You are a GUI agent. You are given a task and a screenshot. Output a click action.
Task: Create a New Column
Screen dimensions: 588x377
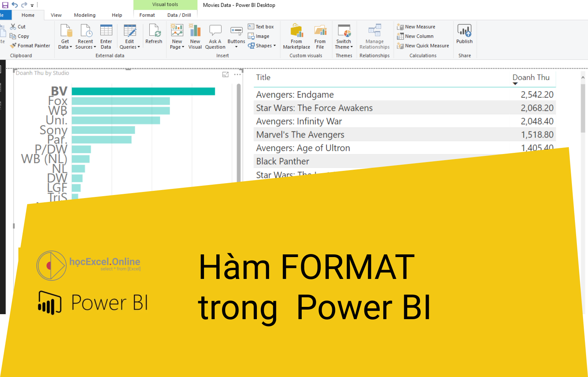coord(415,36)
